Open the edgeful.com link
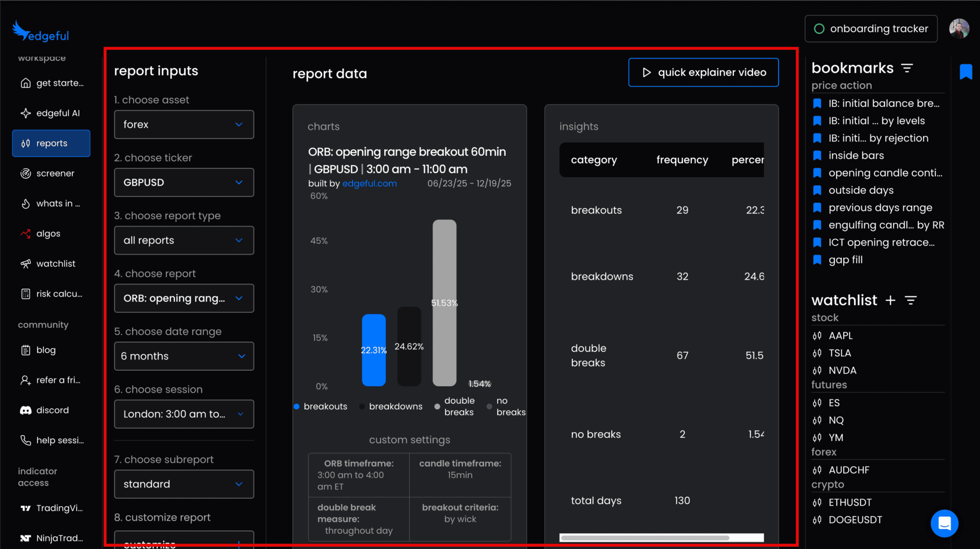The width and height of the screenshot is (980, 549). coord(369,183)
